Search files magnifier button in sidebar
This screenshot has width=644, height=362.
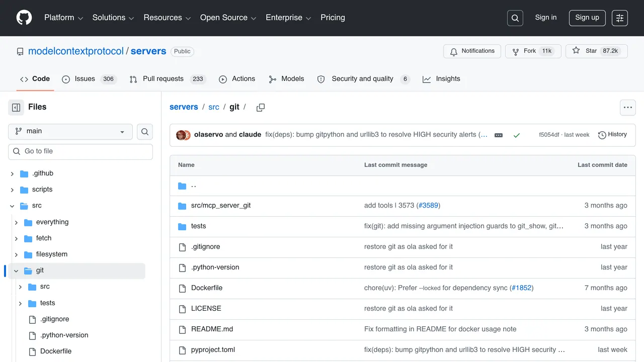145,132
